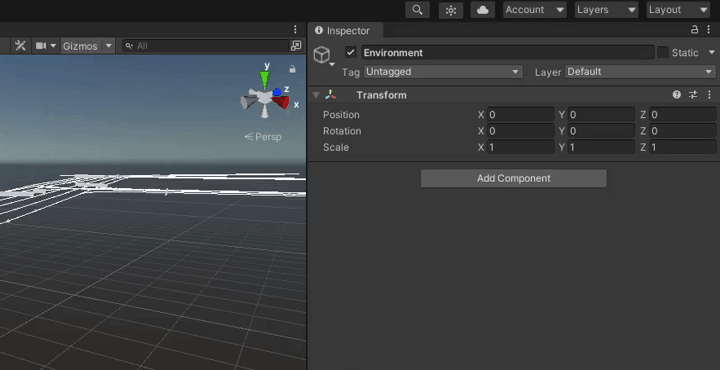The image size is (720, 370).
Task: Click the Position Y field
Action: (x=602, y=115)
